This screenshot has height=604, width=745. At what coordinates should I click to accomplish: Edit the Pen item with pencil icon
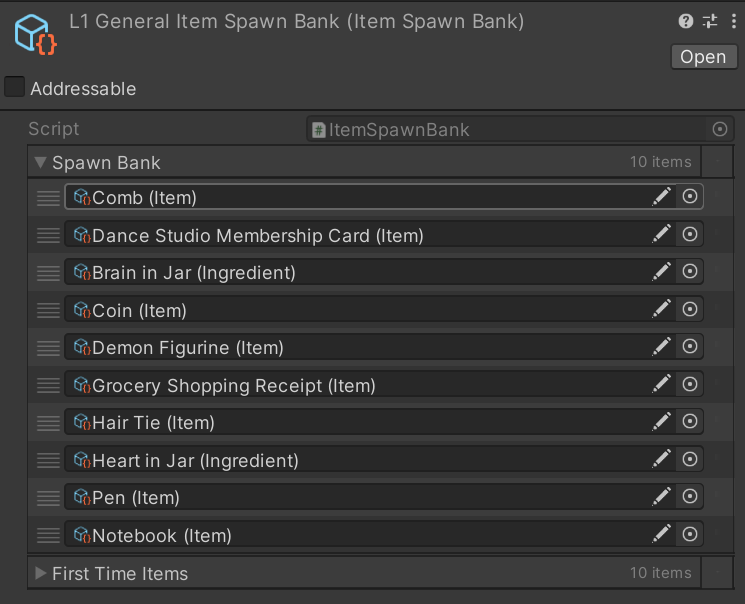click(x=661, y=497)
